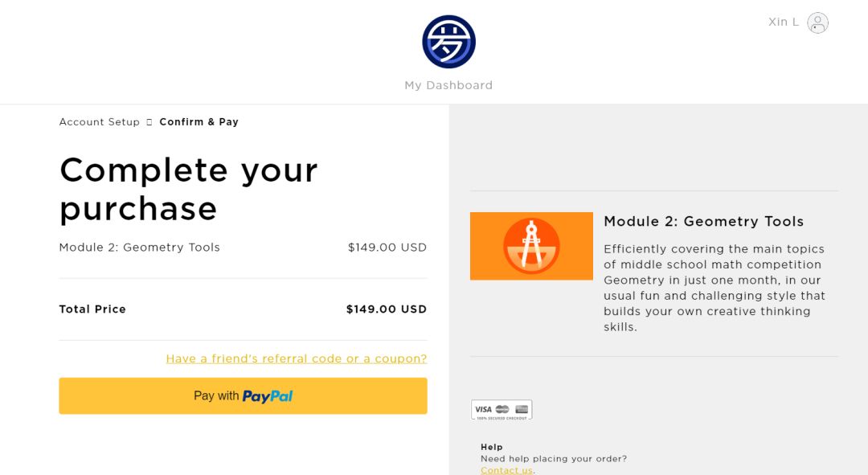Click the Complete your purchase heading

188,189
